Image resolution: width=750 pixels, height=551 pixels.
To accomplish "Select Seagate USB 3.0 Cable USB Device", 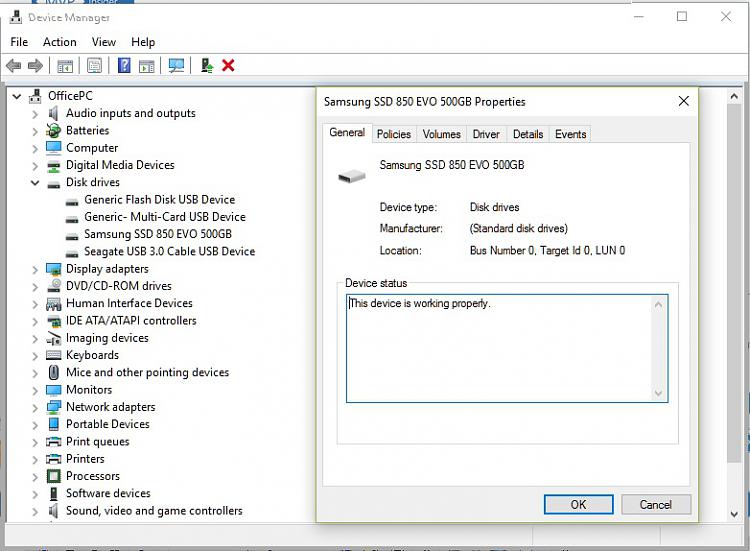I will 169,251.
